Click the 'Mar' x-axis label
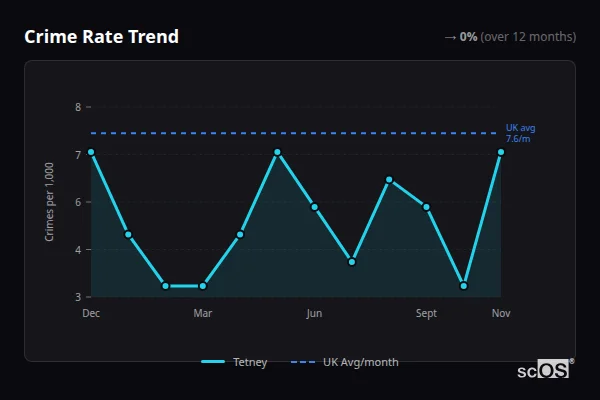This screenshot has height=400, width=600. coord(203,313)
